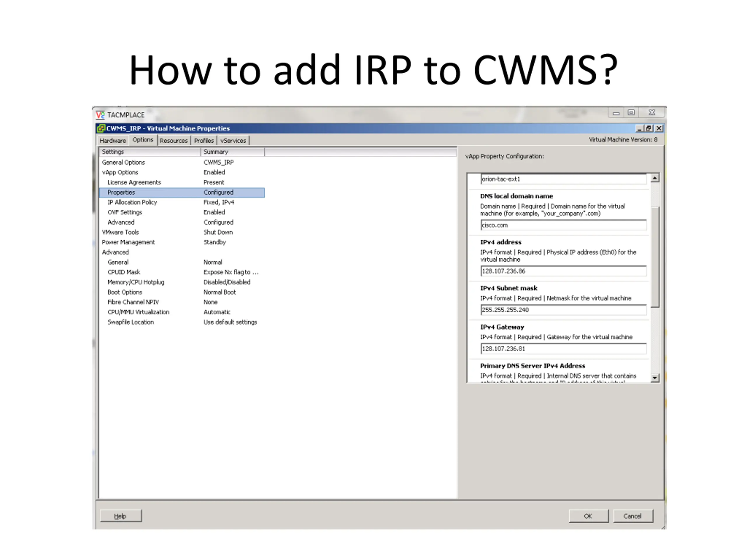Select Swapfile Location setting

point(131,322)
